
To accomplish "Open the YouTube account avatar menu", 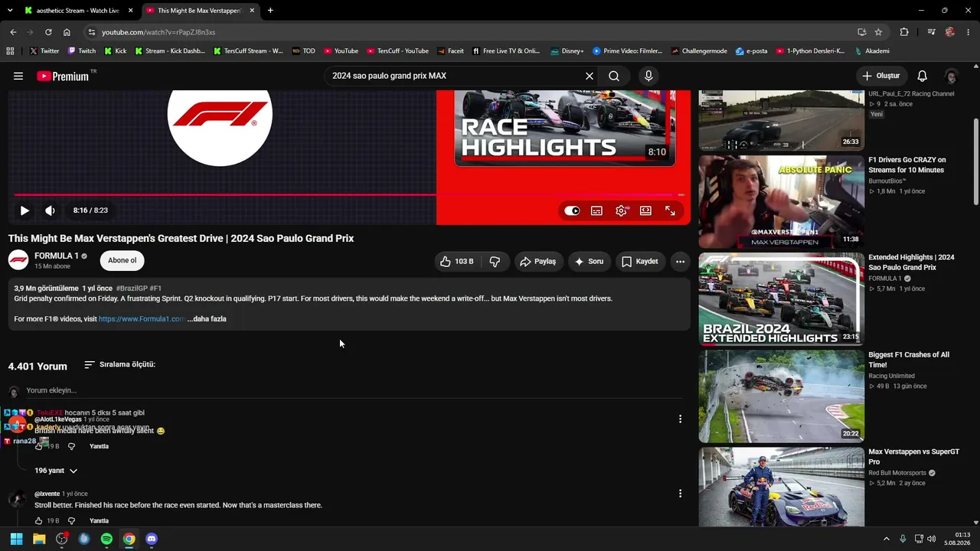I will point(952,76).
